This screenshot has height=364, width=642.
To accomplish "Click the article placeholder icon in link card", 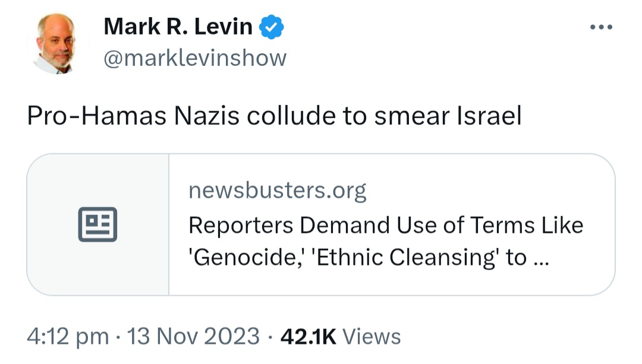I will [97, 224].
